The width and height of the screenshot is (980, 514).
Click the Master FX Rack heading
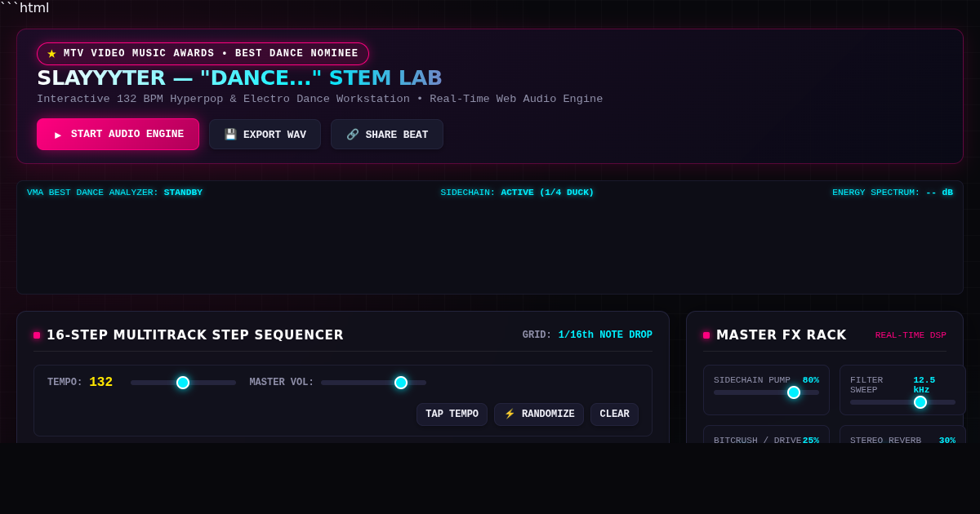point(782,335)
